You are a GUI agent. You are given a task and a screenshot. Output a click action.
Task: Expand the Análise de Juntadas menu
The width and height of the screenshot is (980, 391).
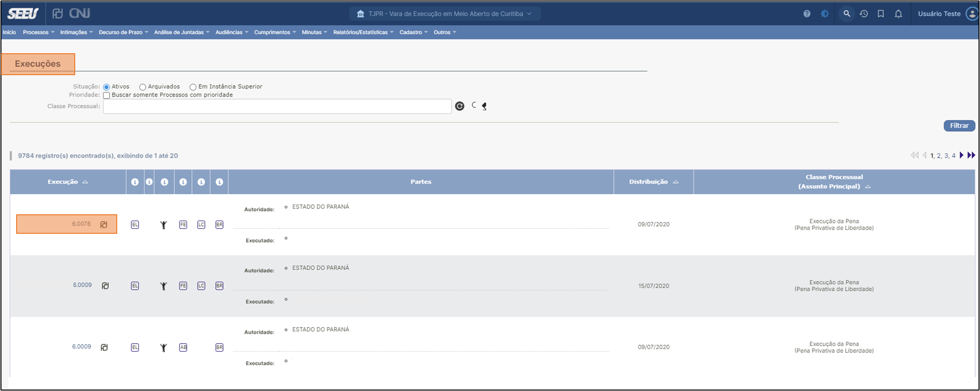click(182, 32)
